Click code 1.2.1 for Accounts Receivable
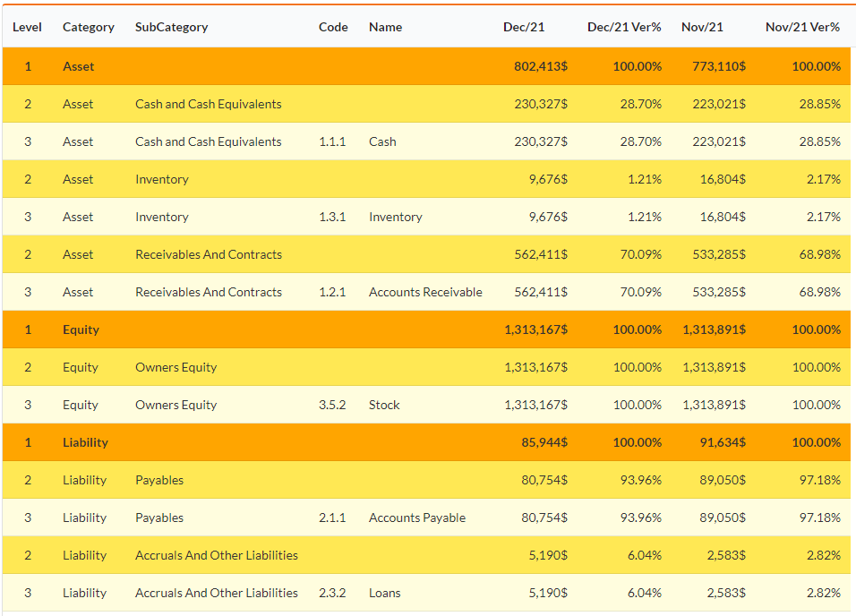856x616 pixels. click(x=332, y=292)
